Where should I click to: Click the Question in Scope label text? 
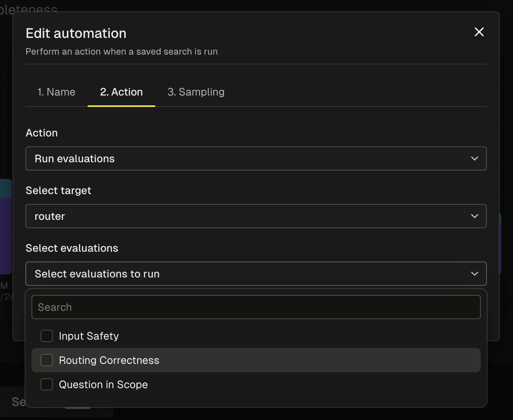tap(103, 385)
